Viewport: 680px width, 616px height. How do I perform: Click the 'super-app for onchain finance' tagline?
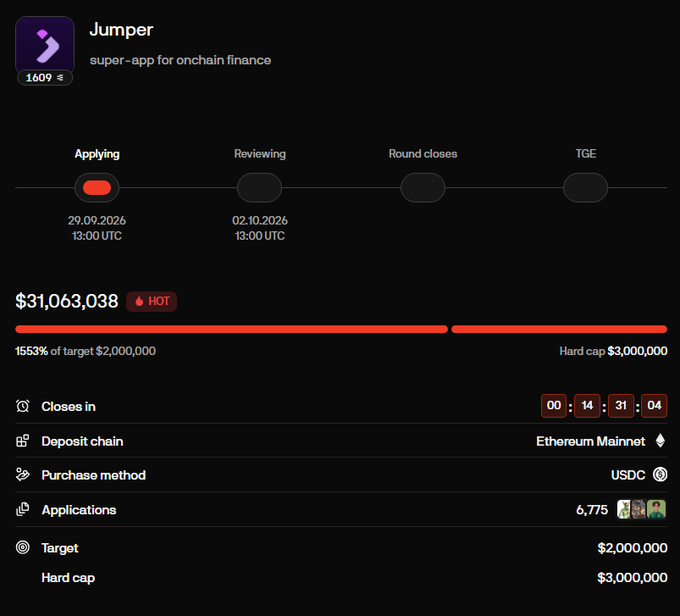click(180, 60)
